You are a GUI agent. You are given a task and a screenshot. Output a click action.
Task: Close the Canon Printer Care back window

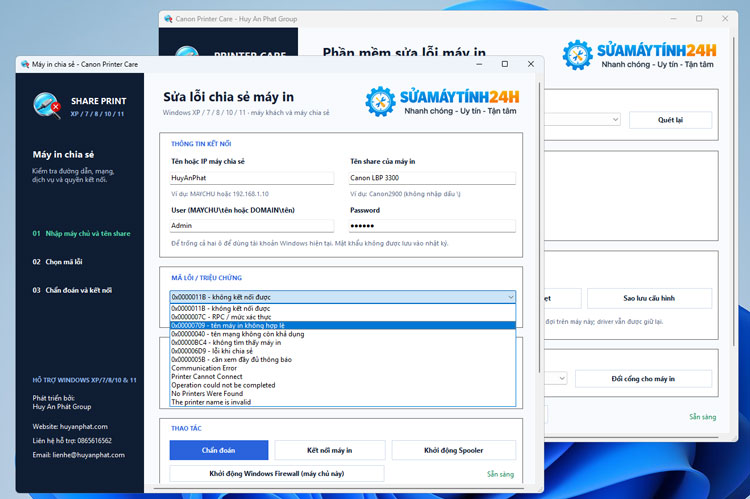[x=725, y=19]
